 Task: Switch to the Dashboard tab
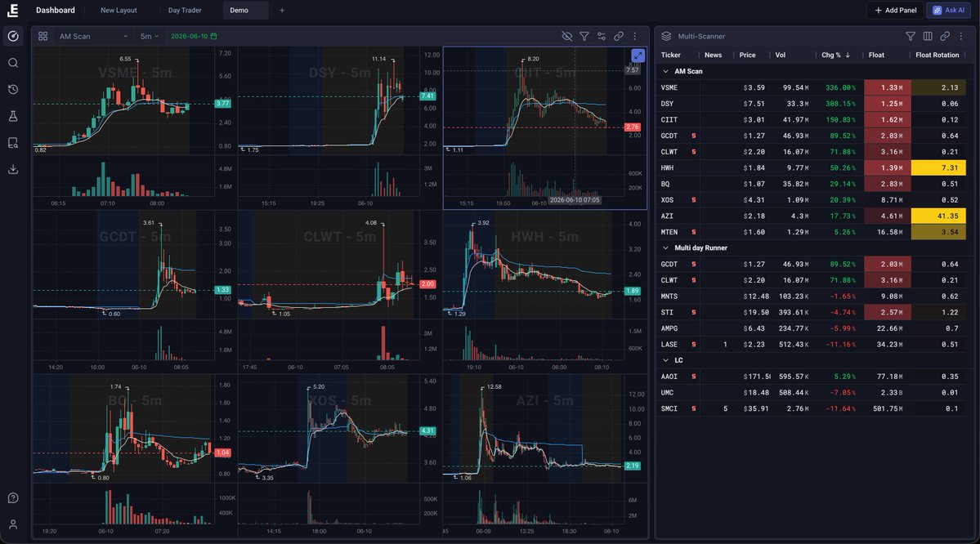point(55,10)
